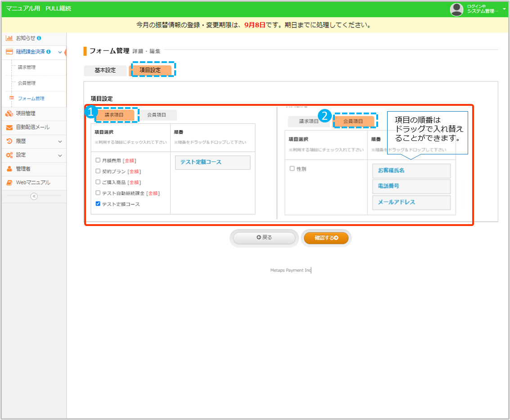Open 請求管理 in the sidebar tree
Image resolution: width=510 pixels, height=420 pixels.
(27, 68)
